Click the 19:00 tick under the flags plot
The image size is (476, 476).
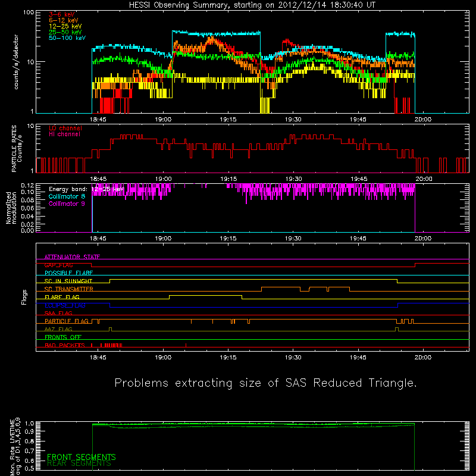pos(163,358)
